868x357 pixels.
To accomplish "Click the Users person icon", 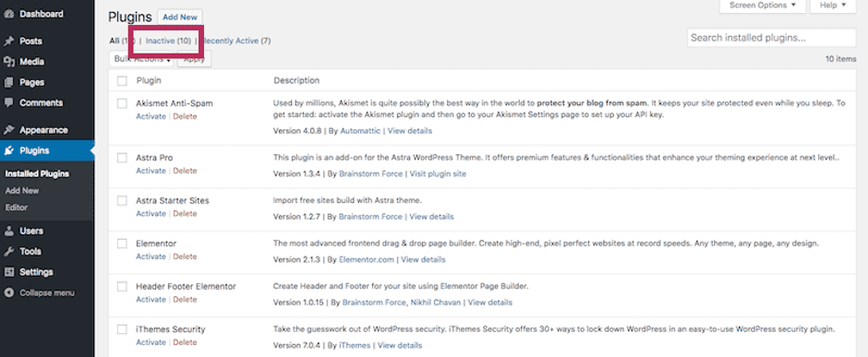I will [8, 231].
